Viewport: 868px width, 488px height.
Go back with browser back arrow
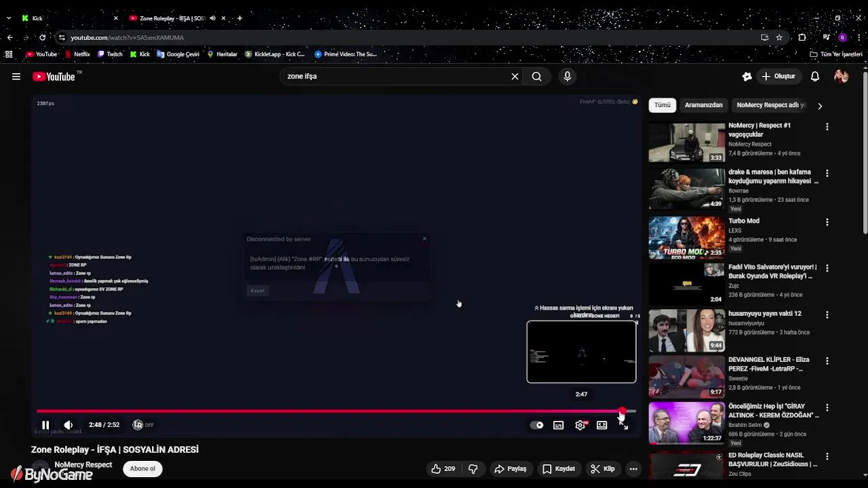9,37
